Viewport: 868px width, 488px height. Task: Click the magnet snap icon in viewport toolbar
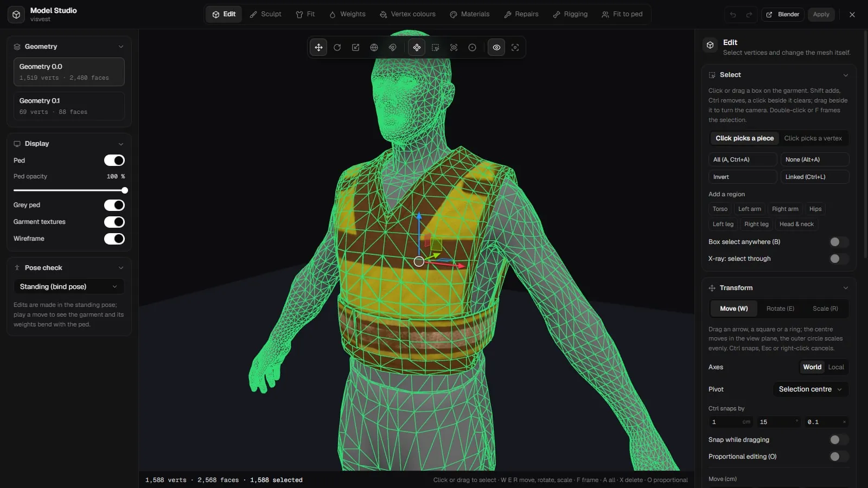pos(392,48)
